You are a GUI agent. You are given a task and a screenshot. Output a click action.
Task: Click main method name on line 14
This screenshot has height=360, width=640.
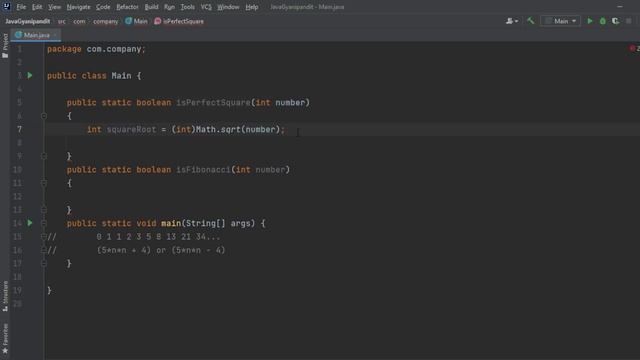(x=171, y=223)
